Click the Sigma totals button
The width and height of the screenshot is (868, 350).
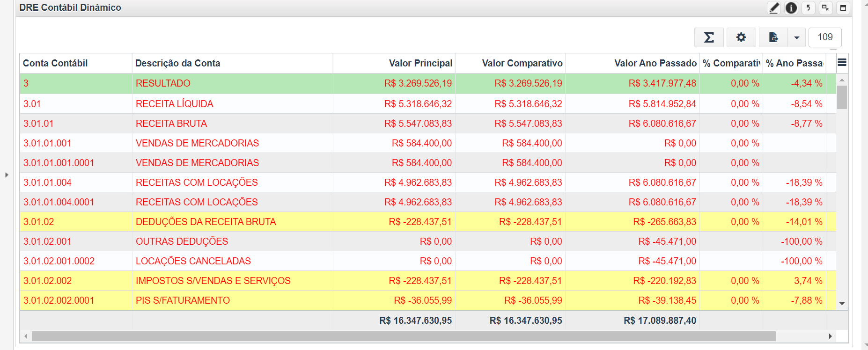[x=709, y=37]
